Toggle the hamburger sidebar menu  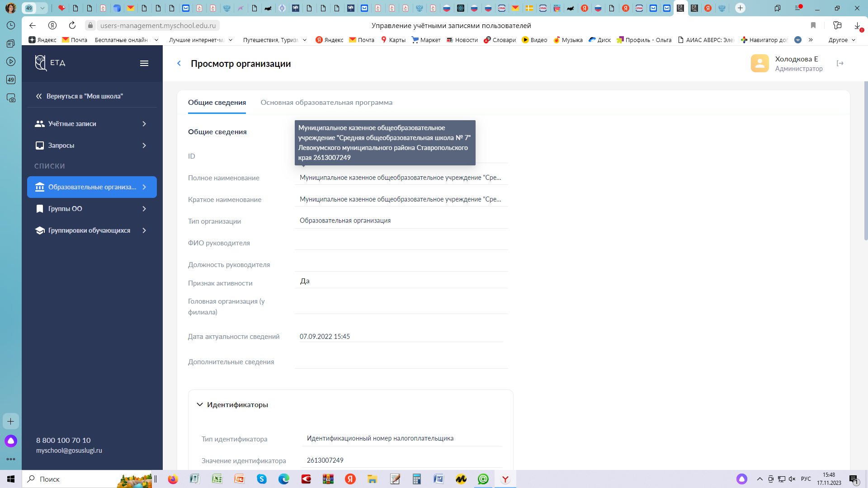(x=144, y=63)
